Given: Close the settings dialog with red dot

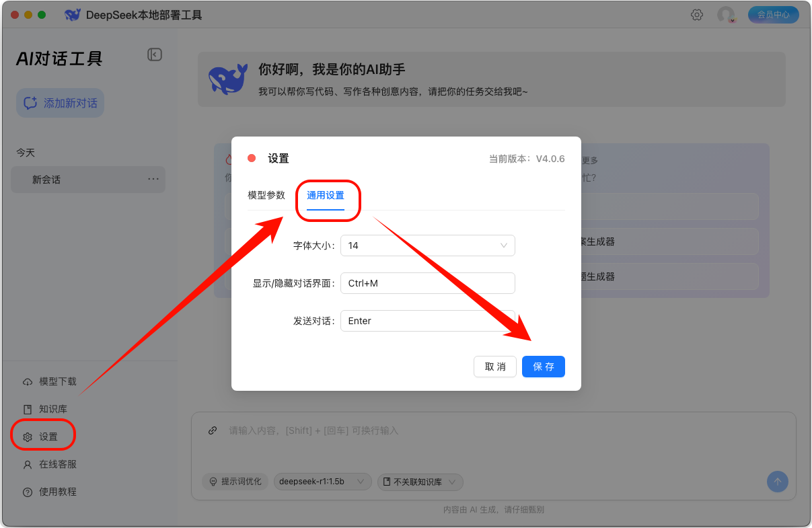Looking at the screenshot, I should [252, 158].
